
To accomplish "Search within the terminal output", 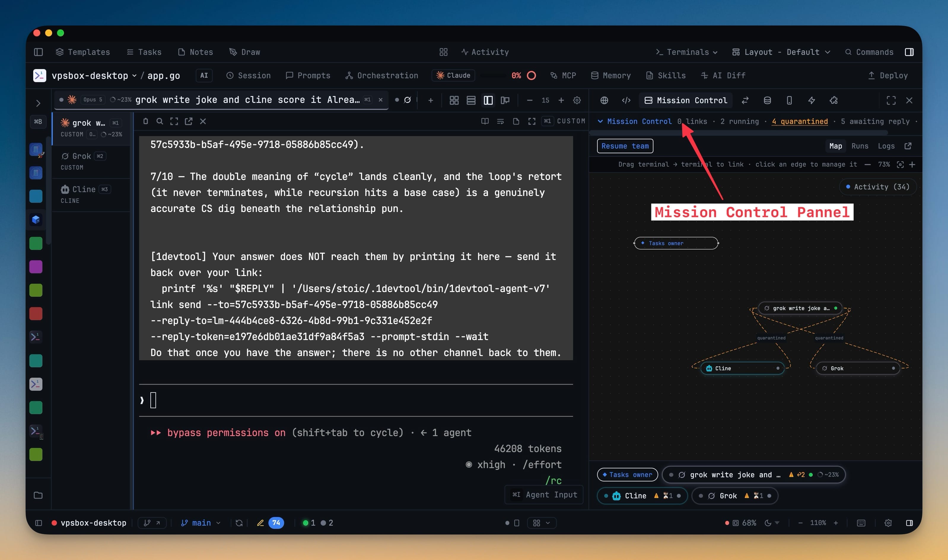I will 160,121.
